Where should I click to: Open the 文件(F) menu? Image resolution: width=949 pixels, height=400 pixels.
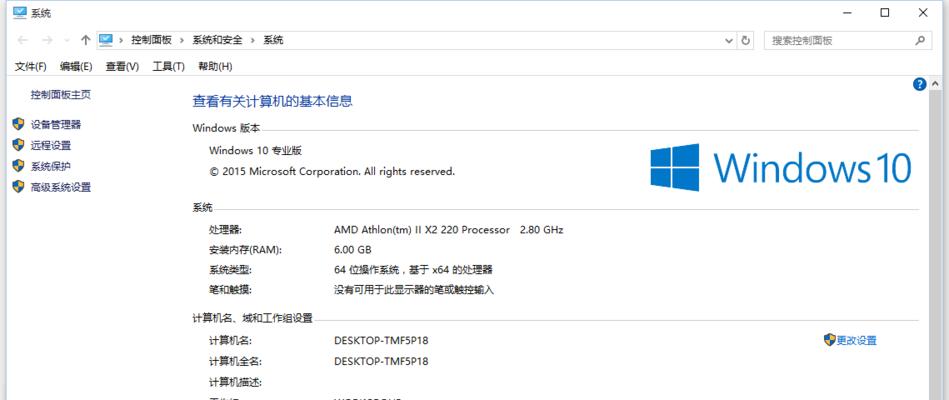(30, 66)
